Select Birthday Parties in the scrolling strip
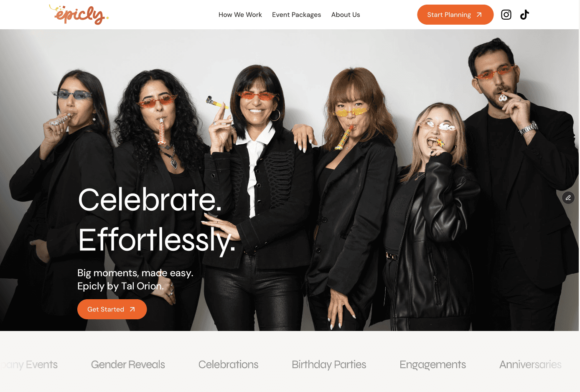580x392 pixels. coord(329,365)
